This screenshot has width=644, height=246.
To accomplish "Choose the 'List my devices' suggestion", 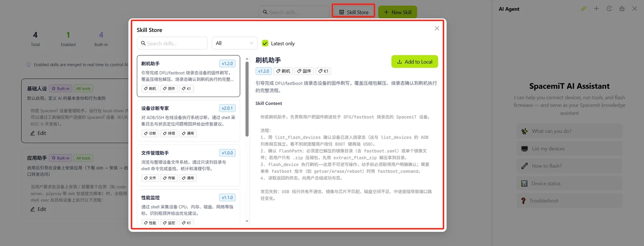I will (570, 149).
